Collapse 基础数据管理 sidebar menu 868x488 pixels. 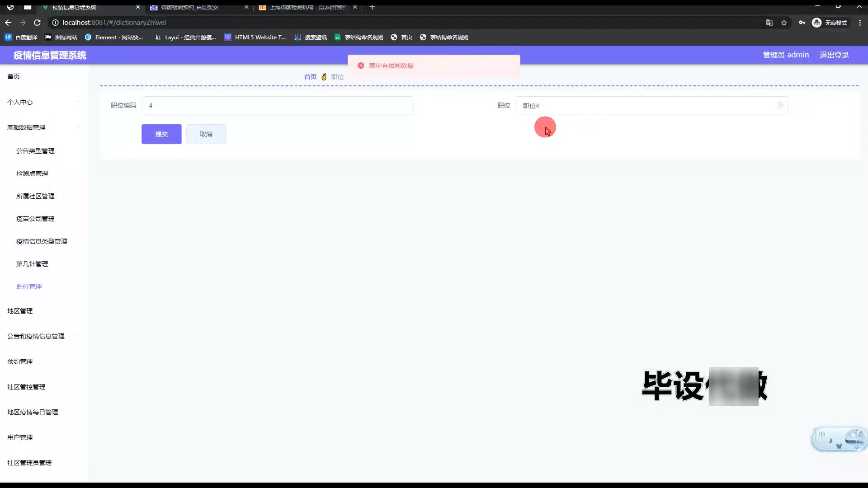[44, 127]
